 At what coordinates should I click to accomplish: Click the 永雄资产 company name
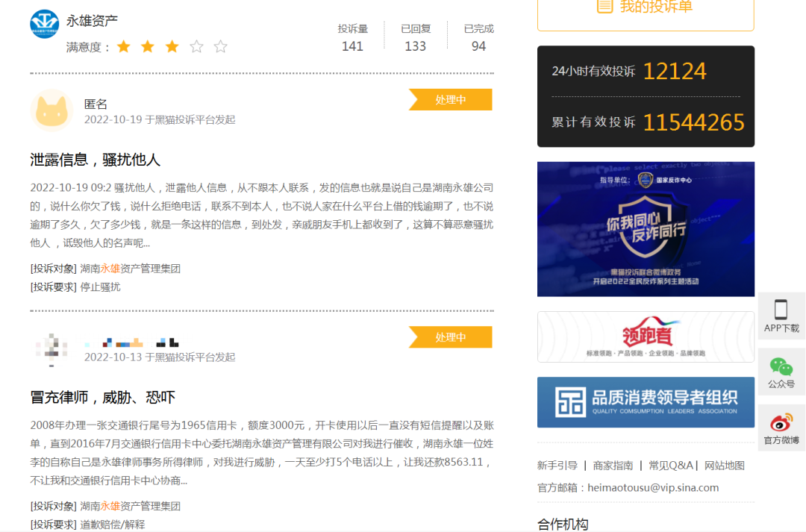92,21
